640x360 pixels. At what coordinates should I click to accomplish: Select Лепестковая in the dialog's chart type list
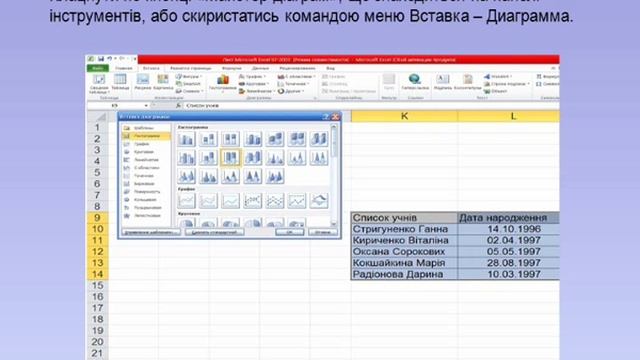pyautogui.click(x=146, y=216)
